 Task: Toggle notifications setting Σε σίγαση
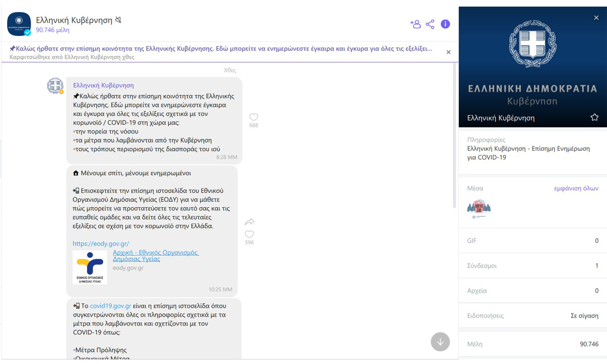pos(584,315)
